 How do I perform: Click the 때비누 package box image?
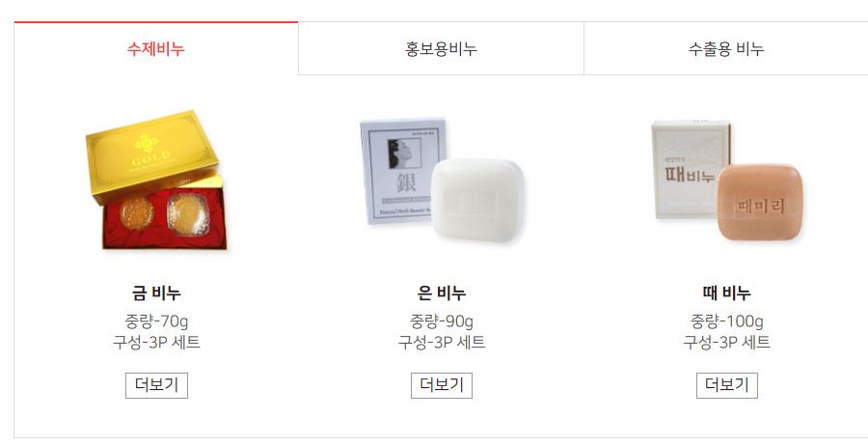(690, 170)
